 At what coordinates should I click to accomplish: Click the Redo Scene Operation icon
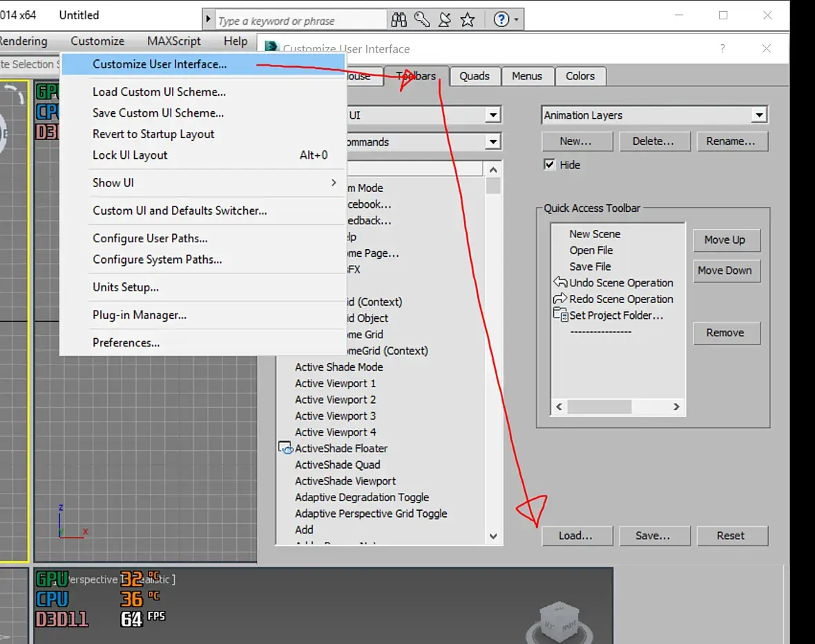(x=560, y=299)
